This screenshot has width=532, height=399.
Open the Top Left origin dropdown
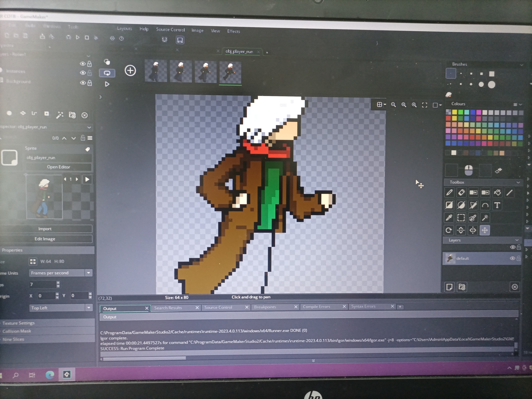pyautogui.click(x=89, y=308)
